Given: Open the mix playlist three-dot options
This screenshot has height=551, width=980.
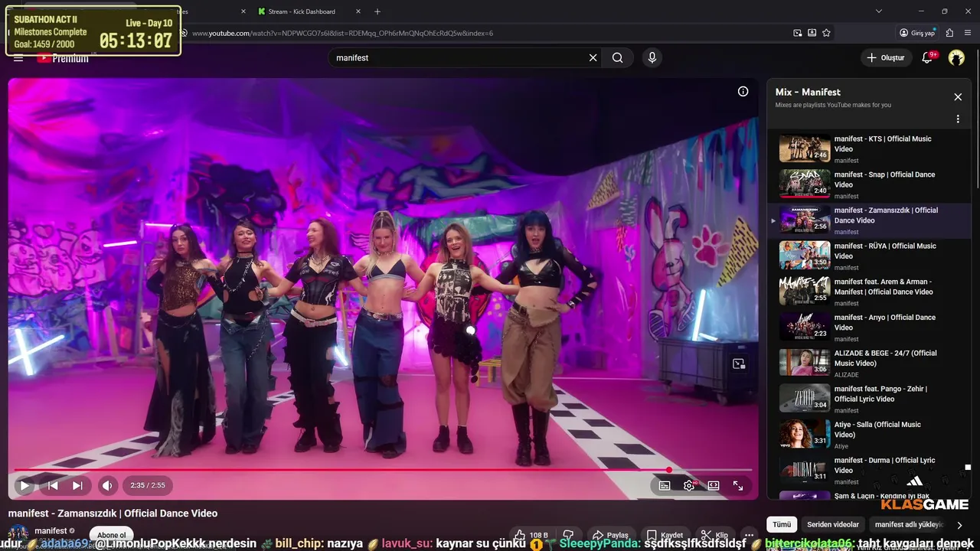Looking at the screenshot, I should (x=958, y=119).
